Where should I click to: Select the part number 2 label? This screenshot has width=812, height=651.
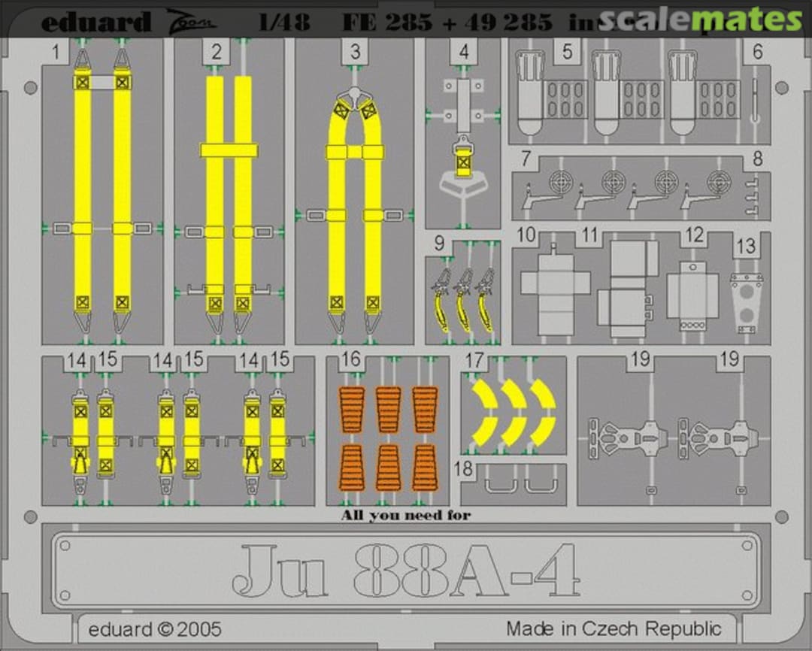(x=217, y=53)
